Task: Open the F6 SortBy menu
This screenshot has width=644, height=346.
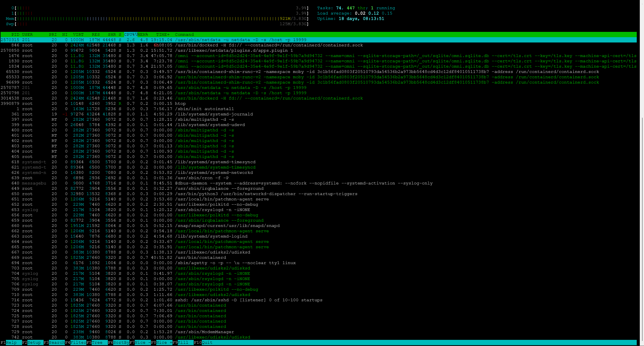Action: pyautogui.click(x=121, y=342)
